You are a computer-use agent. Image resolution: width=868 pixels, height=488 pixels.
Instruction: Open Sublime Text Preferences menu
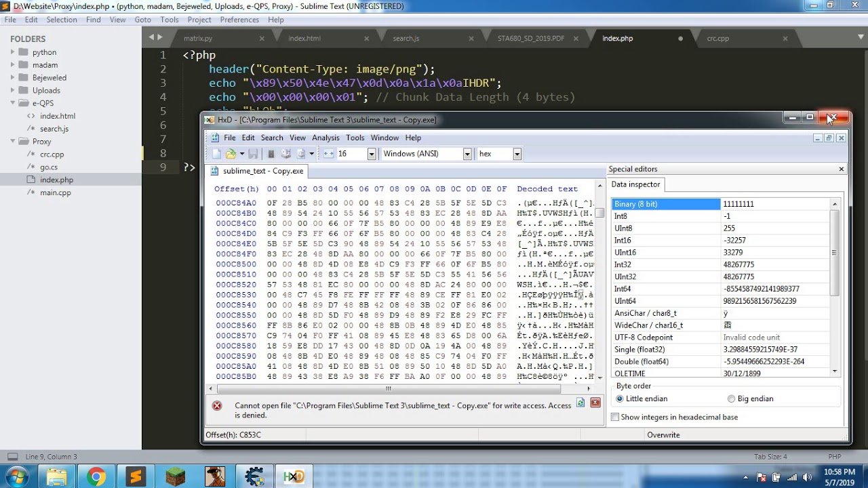click(239, 20)
